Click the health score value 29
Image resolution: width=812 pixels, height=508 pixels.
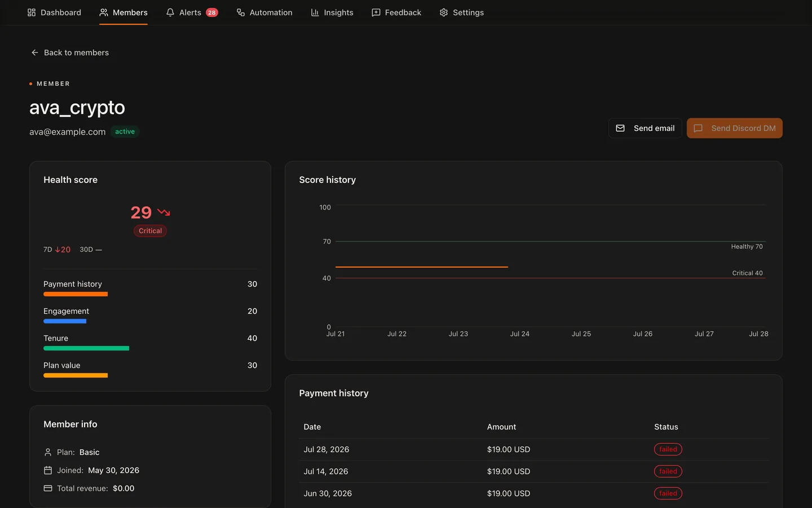click(x=141, y=212)
